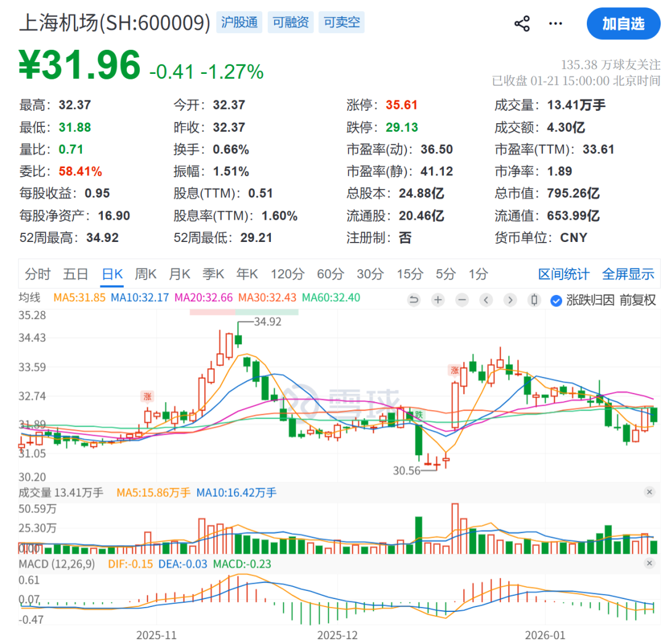
Task: Click the 可融资 badge
Action: pyautogui.click(x=290, y=22)
